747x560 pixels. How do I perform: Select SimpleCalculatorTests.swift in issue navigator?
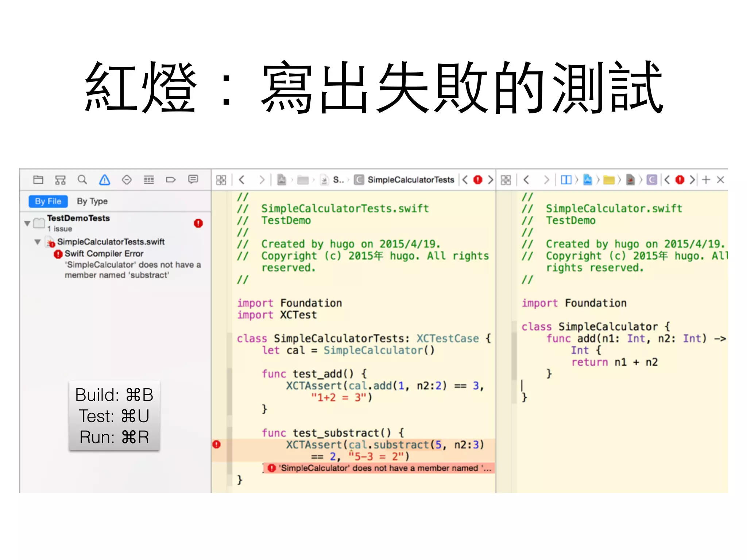coord(111,242)
